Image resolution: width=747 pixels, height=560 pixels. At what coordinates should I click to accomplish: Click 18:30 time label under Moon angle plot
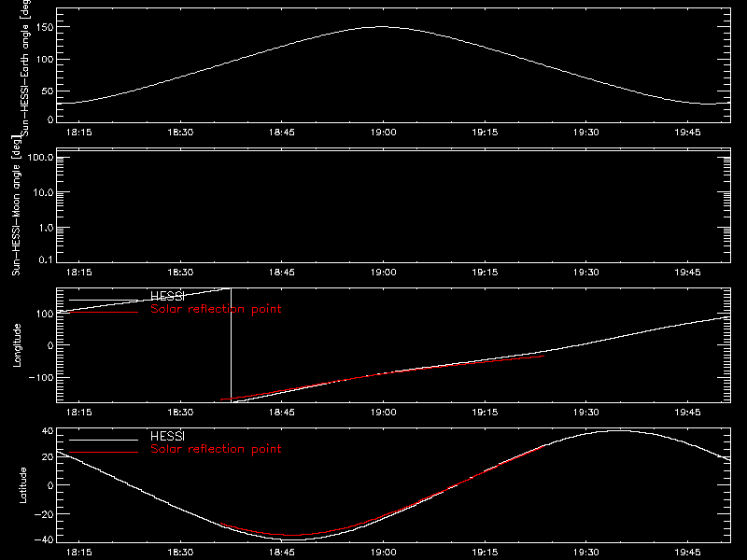[180, 273]
